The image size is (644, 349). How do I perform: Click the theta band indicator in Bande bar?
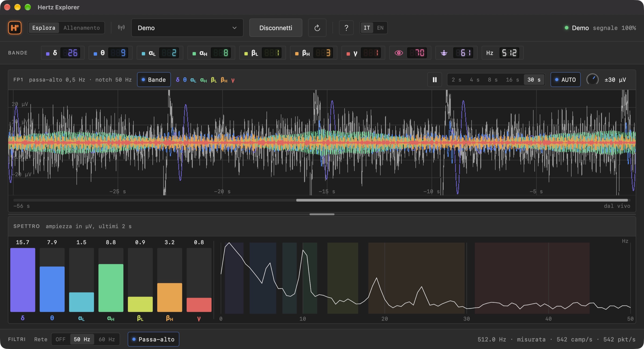point(111,53)
